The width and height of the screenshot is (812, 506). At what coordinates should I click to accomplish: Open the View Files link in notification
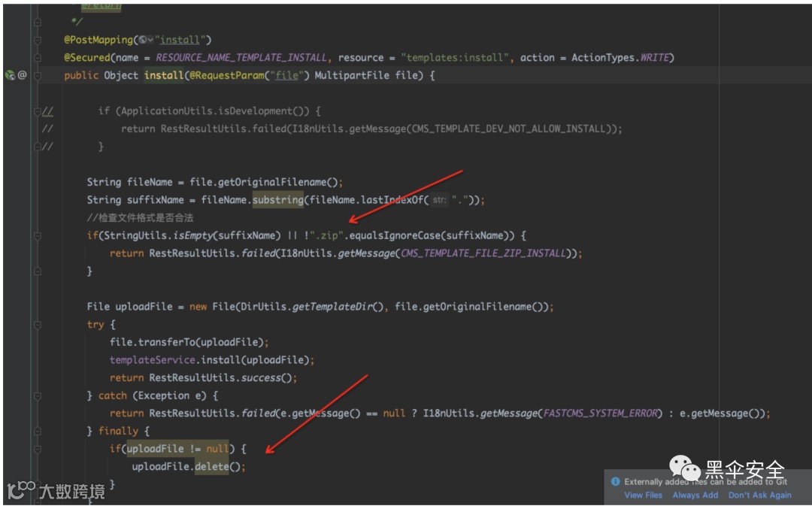click(643, 495)
